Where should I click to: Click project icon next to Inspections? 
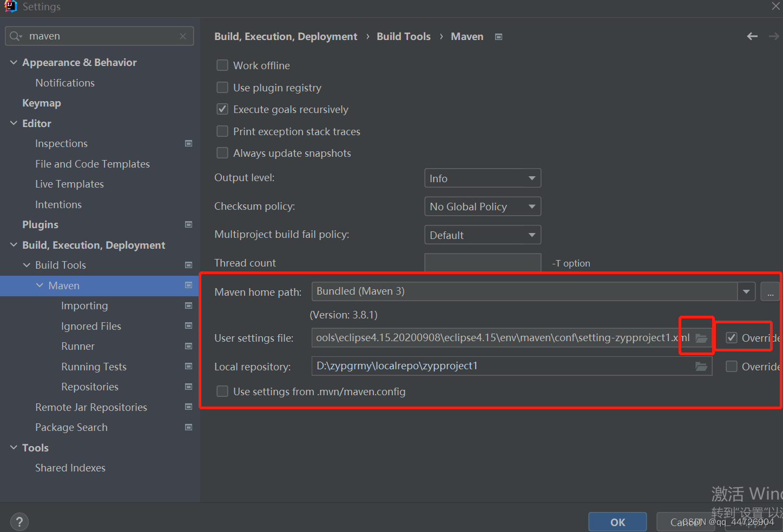(x=189, y=143)
